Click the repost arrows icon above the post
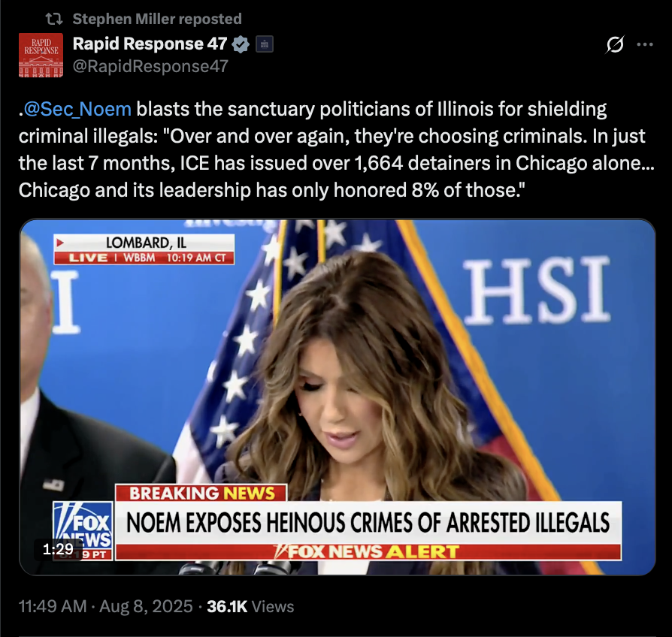This screenshot has height=637, width=672. [54, 19]
